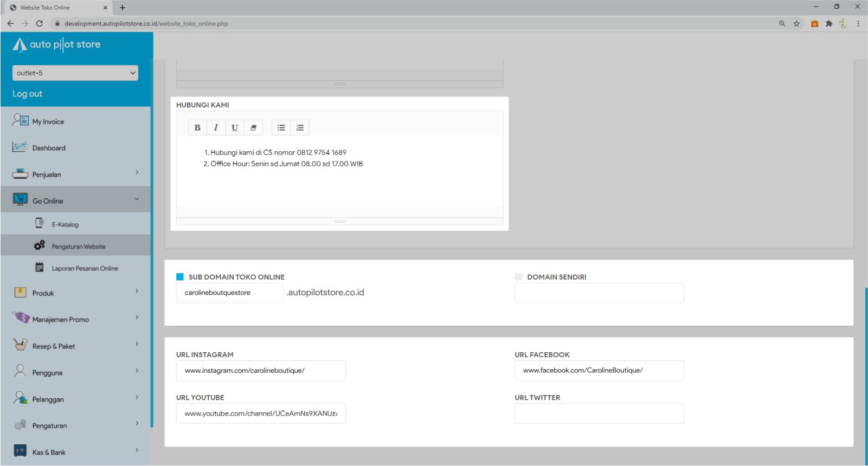Click the eraser clear-formatting icon
This screenshot has height=466, width=868.
pos(253,128)
